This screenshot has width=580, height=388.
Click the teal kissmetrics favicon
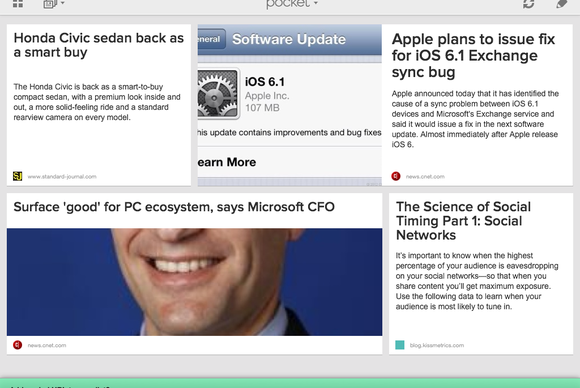point(400,345)
